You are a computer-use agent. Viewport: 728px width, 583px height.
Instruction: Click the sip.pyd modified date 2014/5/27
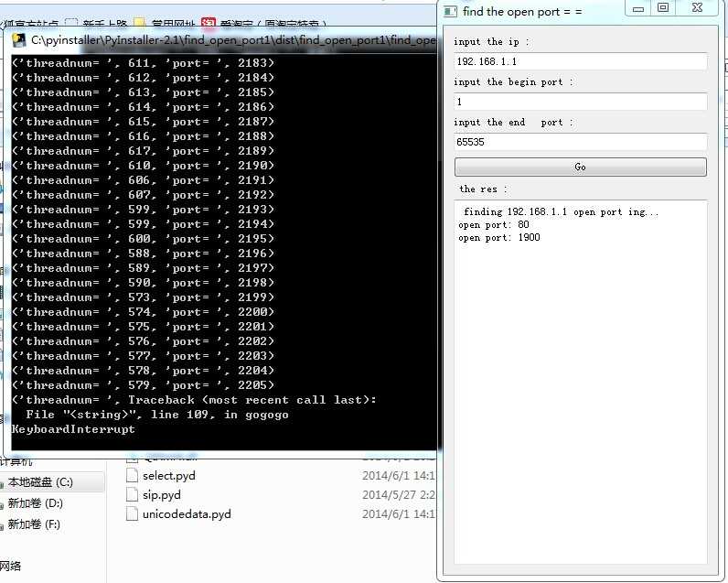[399, 495]
